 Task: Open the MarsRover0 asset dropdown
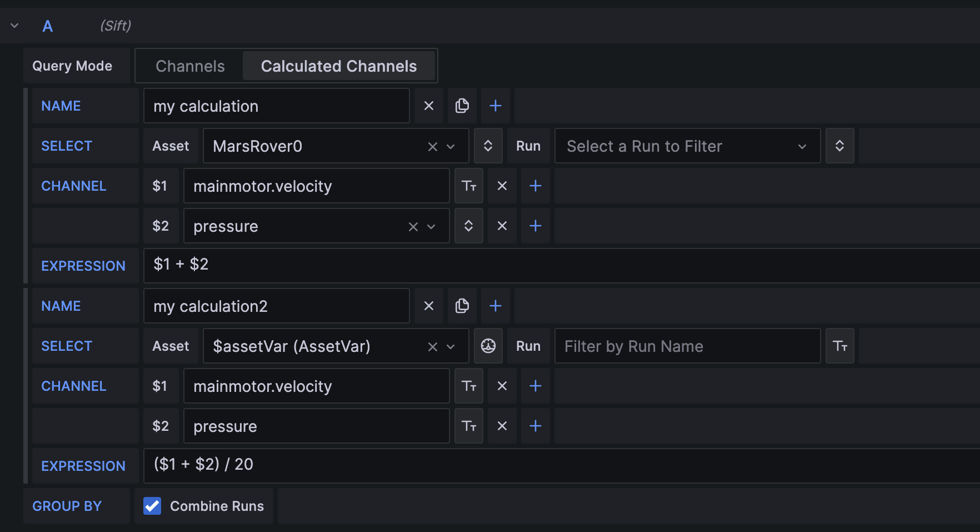[x=451, y=146]
